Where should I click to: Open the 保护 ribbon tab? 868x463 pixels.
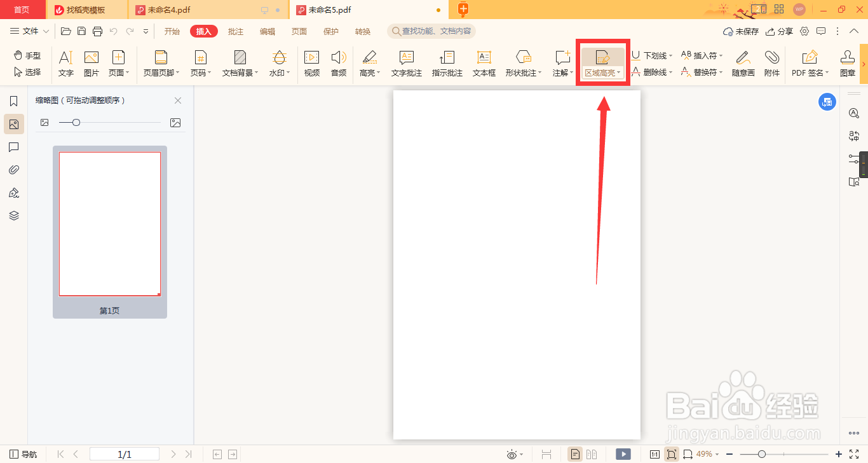(x=331, y=31)
